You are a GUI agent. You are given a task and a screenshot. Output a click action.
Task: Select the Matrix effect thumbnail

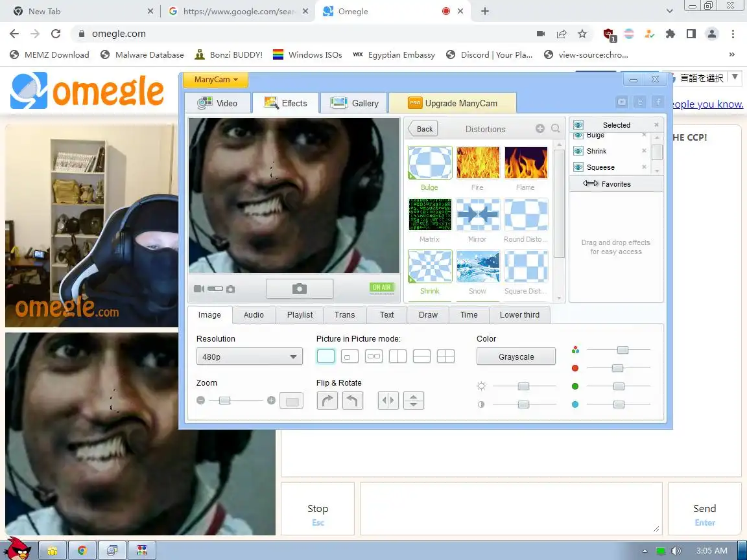pyautogui.click(x=430, y=215)
